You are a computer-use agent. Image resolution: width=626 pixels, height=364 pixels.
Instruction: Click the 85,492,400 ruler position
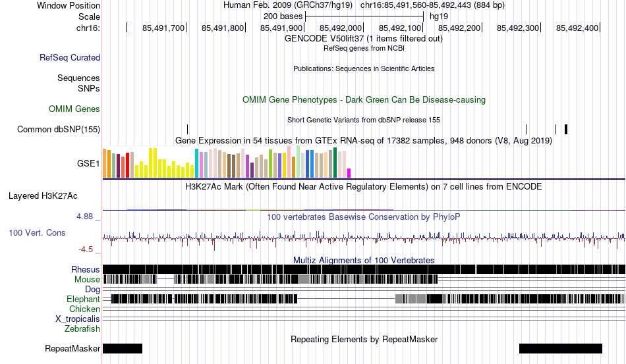point(577,28)
